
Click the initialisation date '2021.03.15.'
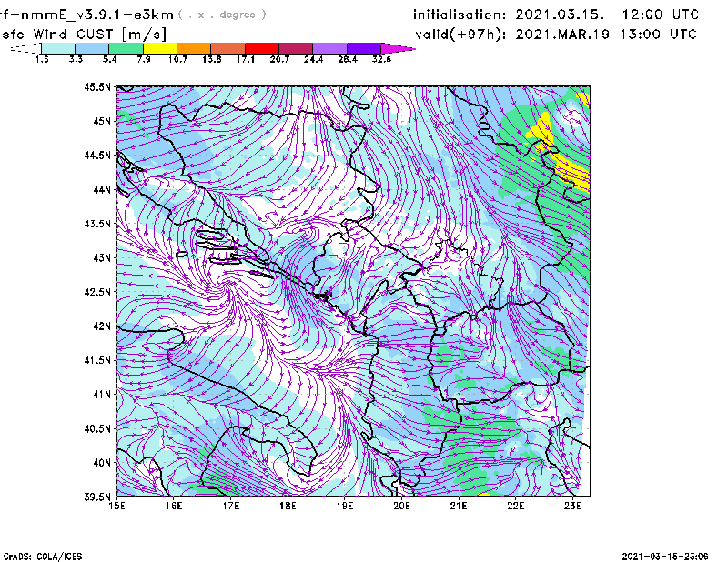(x=560, y=15)
